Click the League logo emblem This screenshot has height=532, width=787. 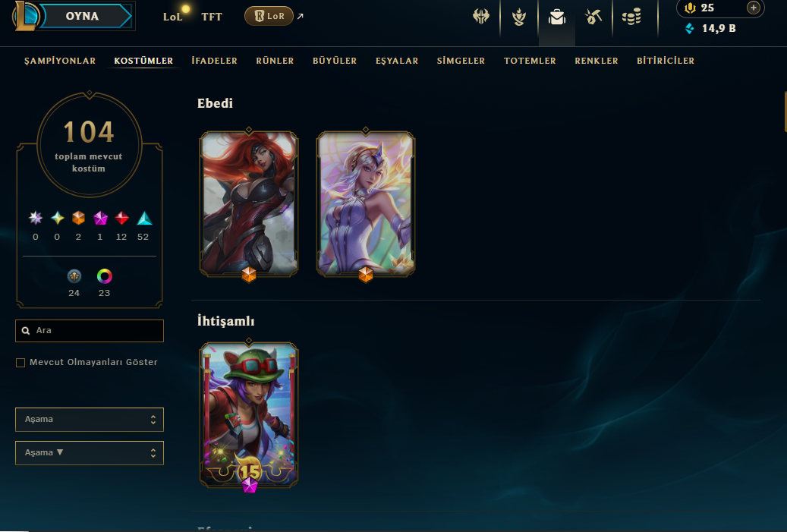click(x=26, y=16)
